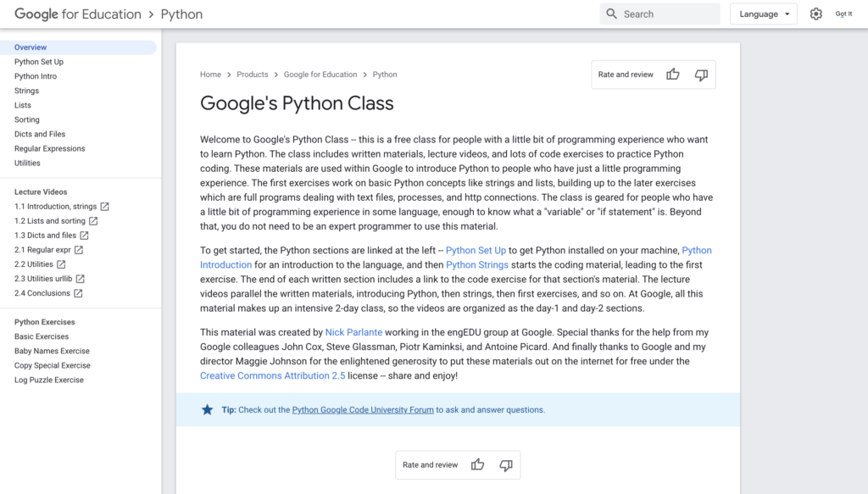Open Copy Special Exercise
Viewport: 868px width, 494px height.
[x=53, y=365]
